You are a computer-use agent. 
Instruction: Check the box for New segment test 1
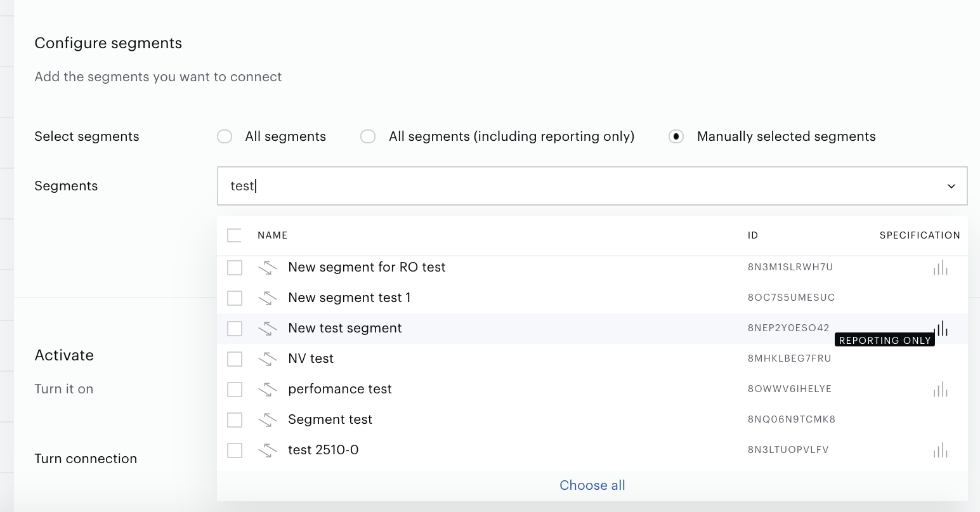(235, 298)
